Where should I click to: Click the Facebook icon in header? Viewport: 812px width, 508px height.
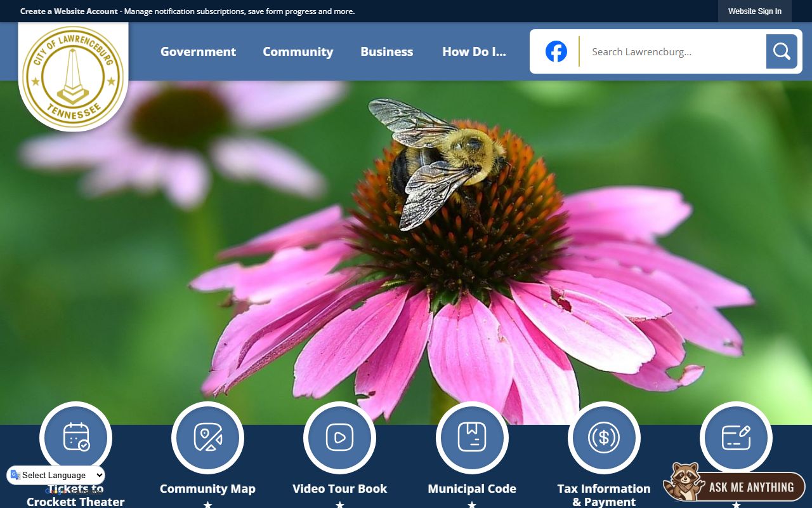pos(556,51)
